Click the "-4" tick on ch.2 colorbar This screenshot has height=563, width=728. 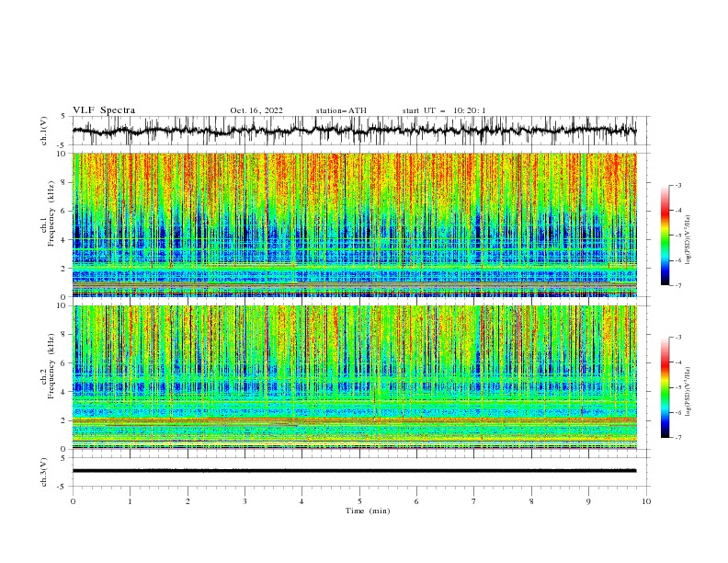point(677,362)
